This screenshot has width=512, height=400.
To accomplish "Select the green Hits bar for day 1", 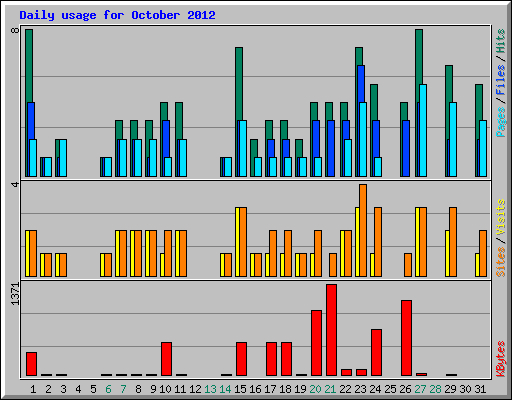I will click(29, 66).
